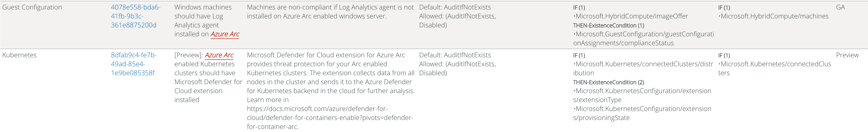The width and height of the screenshot is (868, 132).
Task: Click Microsoft.Kubernetes/connectedClusters/distribution condition entry
Action: [643, 68]
